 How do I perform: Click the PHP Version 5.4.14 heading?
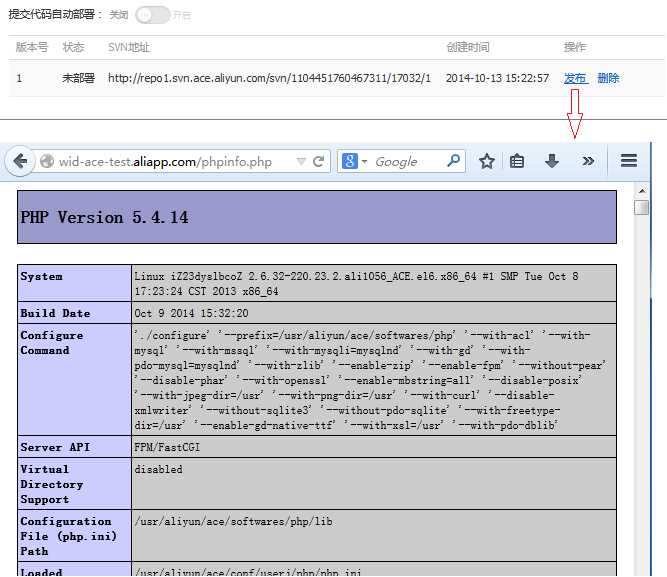(x=104, y=217)
